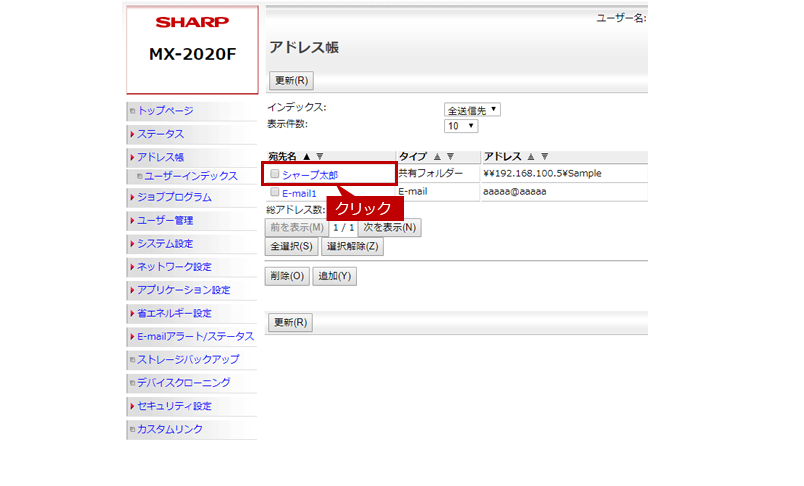
Task: Tick the checkbox for E-mail1
Action: 275,192
